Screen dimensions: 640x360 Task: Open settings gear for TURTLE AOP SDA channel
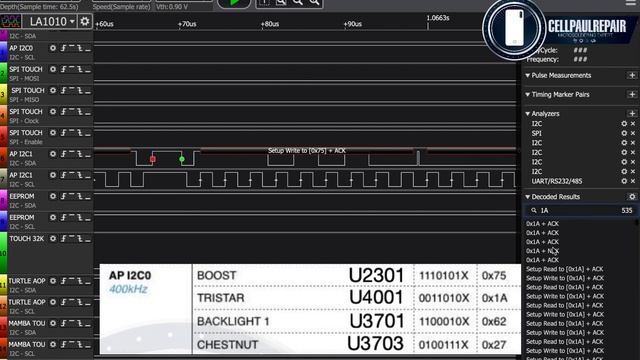[x=53, y=281]
